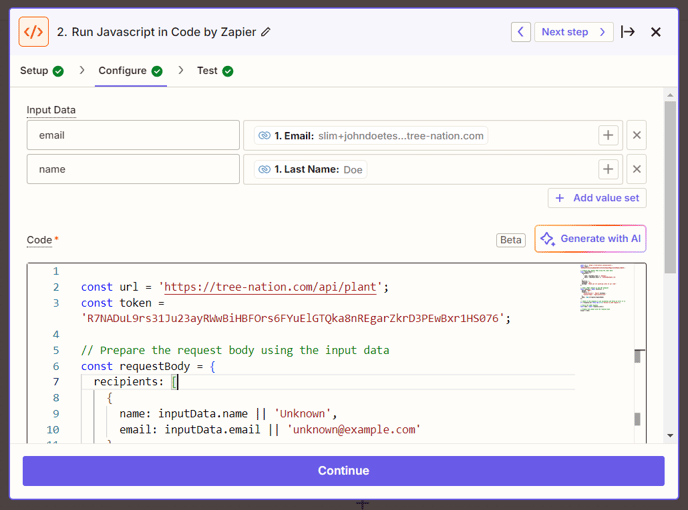The height and width of the screenshot is (510, 688).
Task: Click the Input Data label
Action: [51, 110]
